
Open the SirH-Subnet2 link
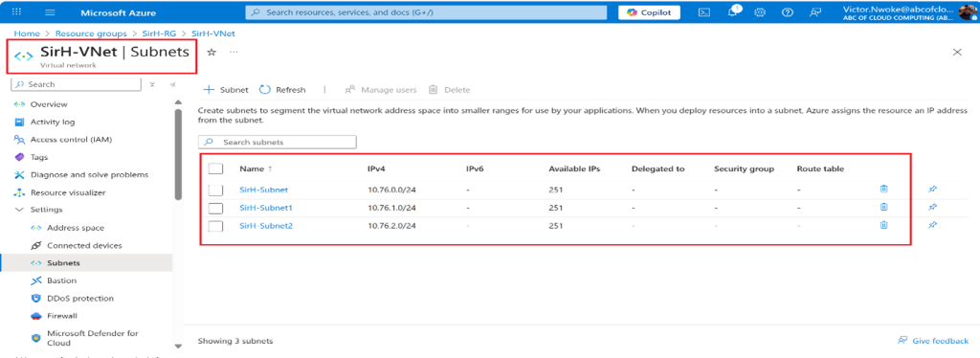pyautogui.click(x=266, y=226)
